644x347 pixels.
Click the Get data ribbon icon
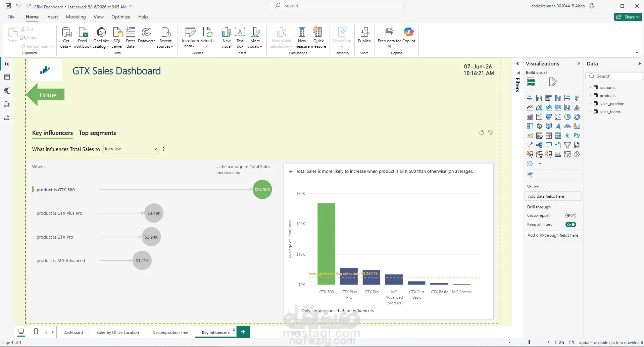pos(66,38)
